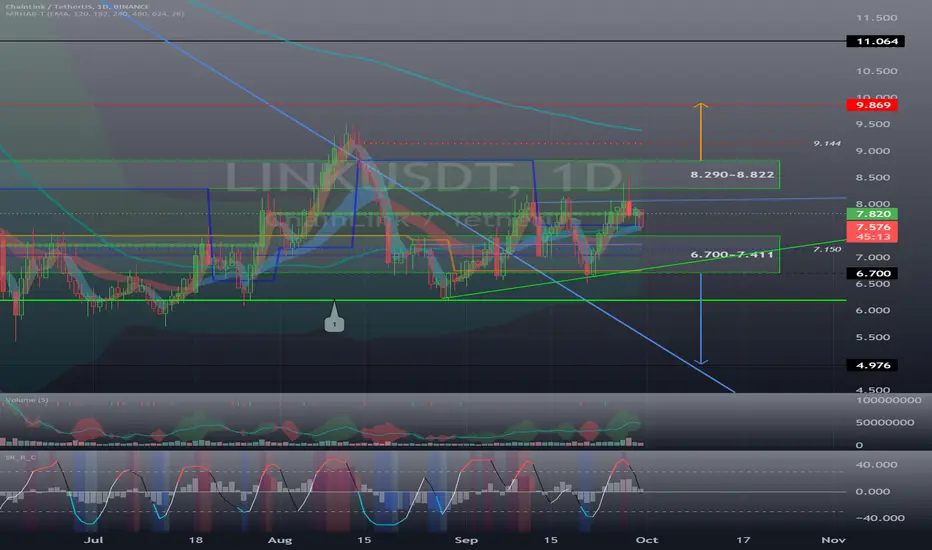Select the green 7.820 price label
The height and width of the screenshot is (550, 932).
click(x=872, y=214)
